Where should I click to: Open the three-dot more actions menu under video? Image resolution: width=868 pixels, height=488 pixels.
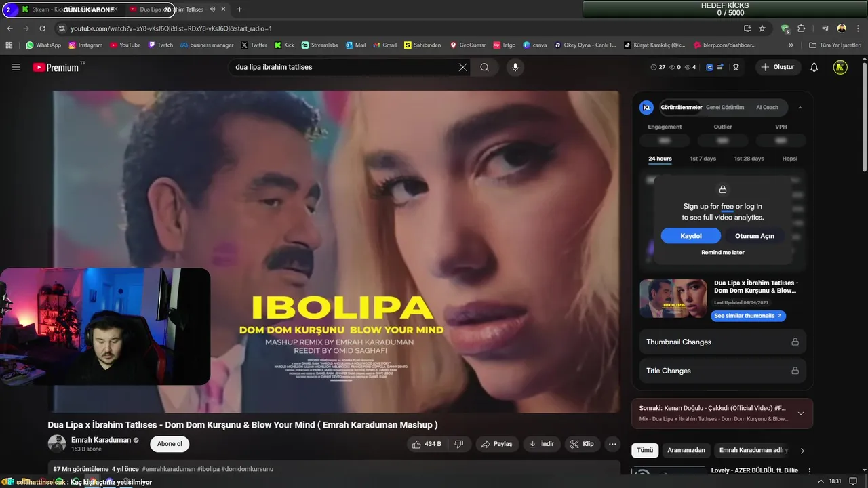coord(612,444)
